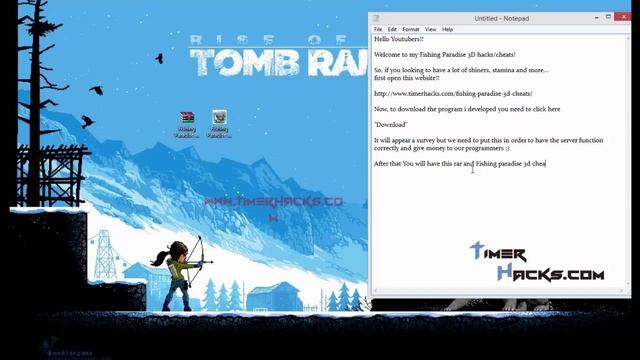Click the line starting "After that You will have"
This screenshot has height=360, width=640.
point(460,164)
